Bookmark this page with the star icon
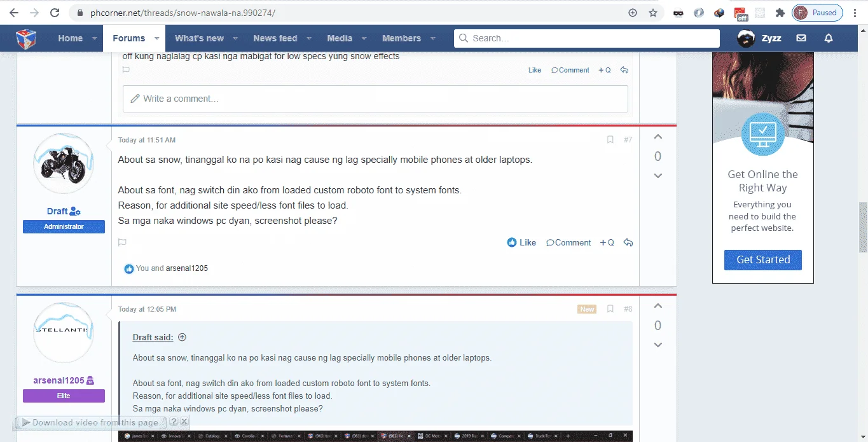This screenshot has height=442, width=868. pos(653,13)
